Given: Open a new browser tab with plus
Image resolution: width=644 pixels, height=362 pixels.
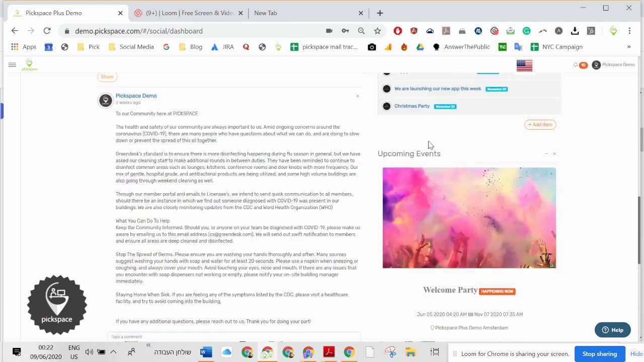Looking at the screenshot, I should pyautogui.click(x=380, y=13).
